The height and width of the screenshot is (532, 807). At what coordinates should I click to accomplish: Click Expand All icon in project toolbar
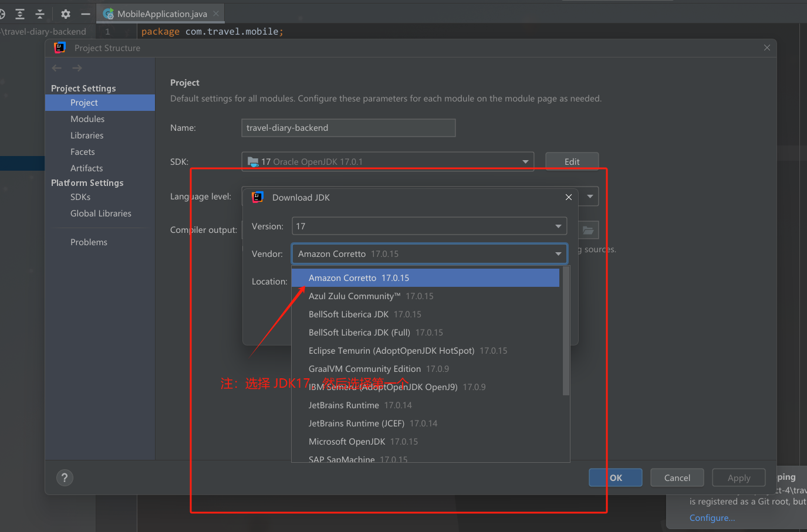click(x=20, y=13)
